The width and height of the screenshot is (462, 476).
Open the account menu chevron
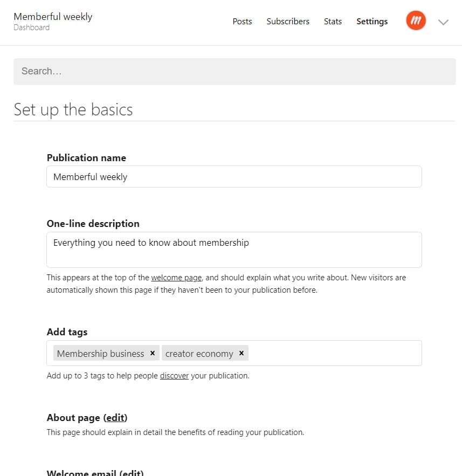[443, 22]
